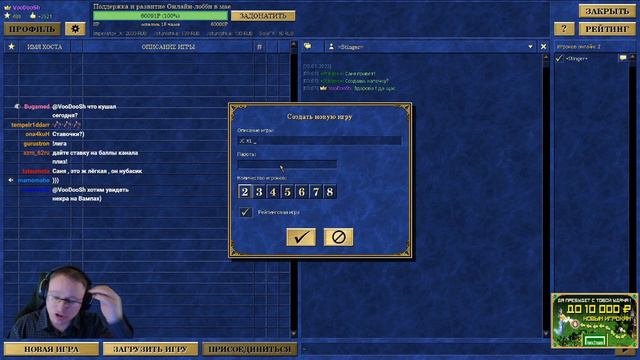The width and height of the screenshot is (640, 360).
Task: Click the games list scrollbar down arrow
Action: coord(293,334)
